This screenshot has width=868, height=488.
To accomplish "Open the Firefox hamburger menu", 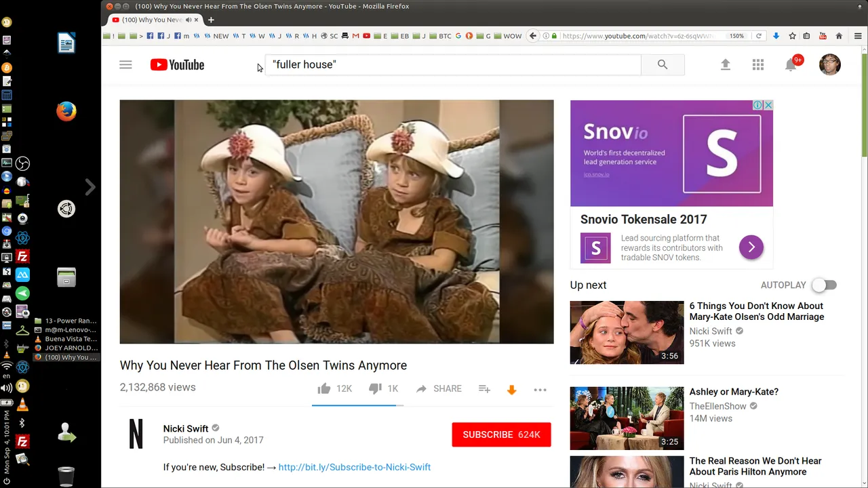I will coord(857,36).
